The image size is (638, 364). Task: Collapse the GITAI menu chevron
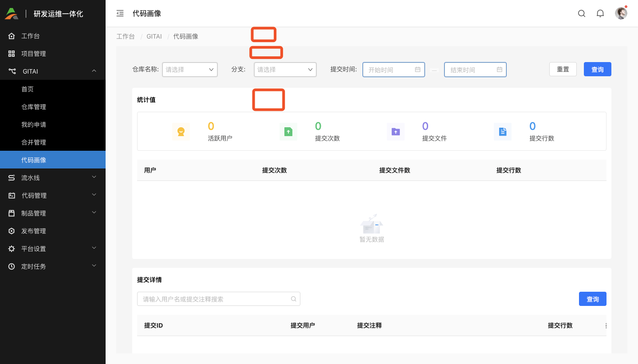pos(94,70)
